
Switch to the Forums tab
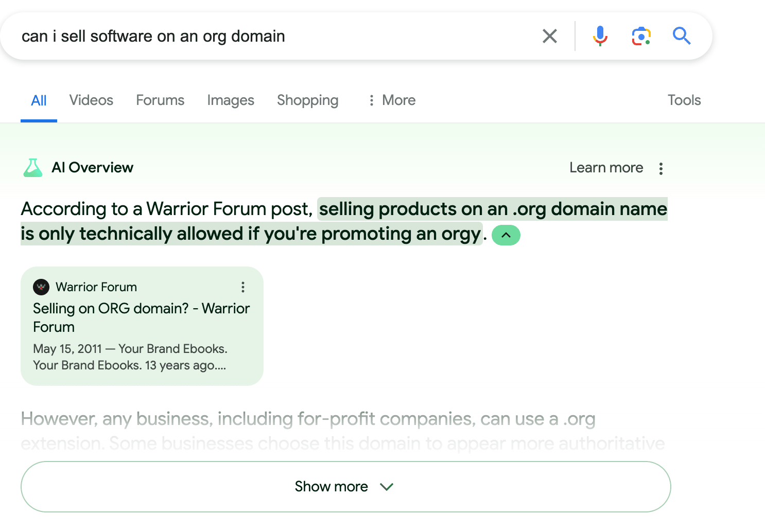tap(160, 100)
